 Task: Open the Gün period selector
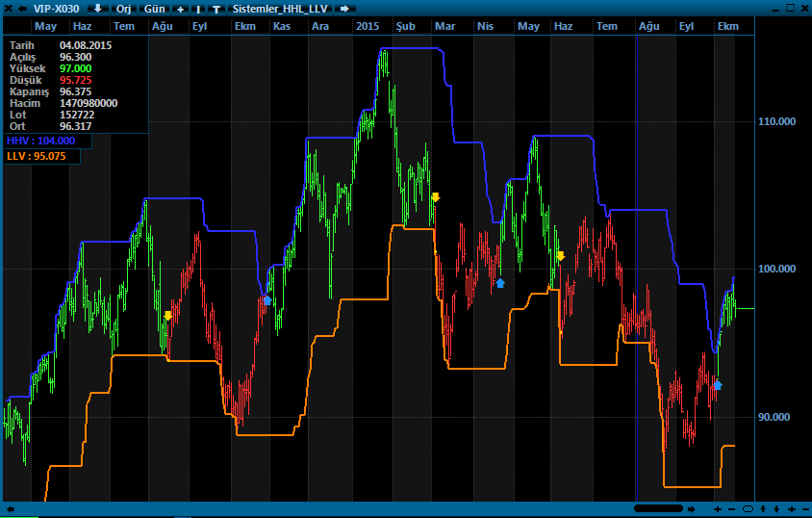click(x=154, y=9)
